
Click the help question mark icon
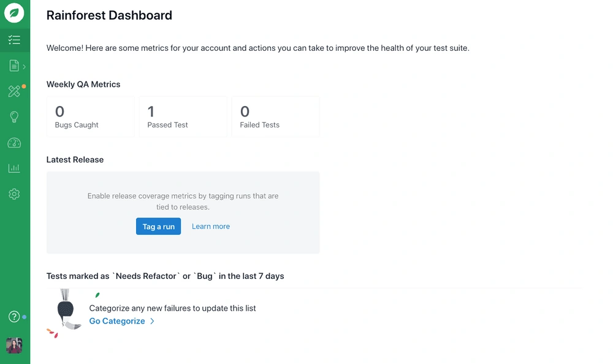click(x=14, y=317)
